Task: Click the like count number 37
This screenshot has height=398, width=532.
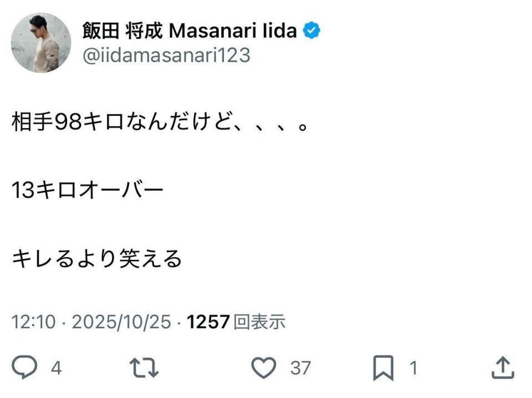Action: [x=301, y=368]
